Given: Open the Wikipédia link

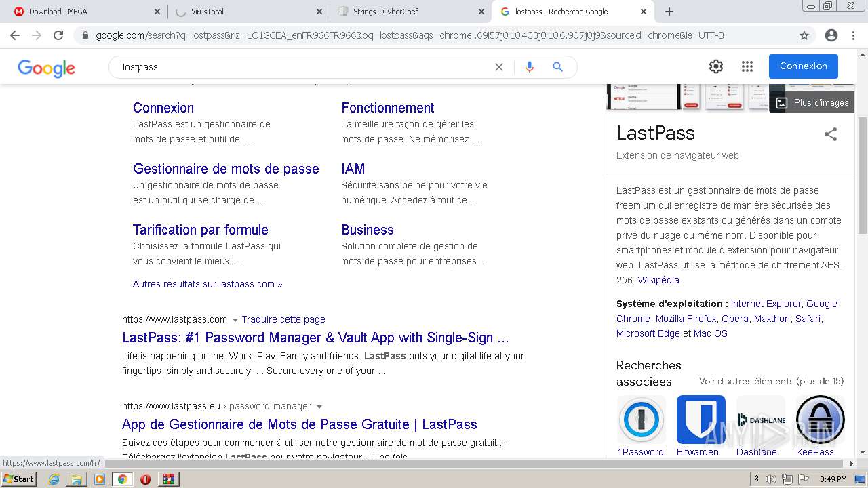Looking at the screenshot, I should 658,280.
